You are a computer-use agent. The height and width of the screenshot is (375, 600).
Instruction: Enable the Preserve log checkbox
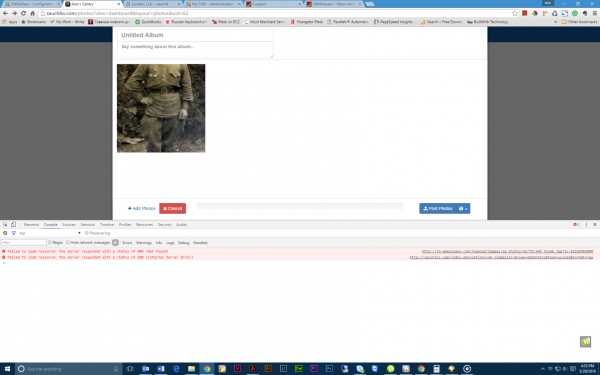87,233
